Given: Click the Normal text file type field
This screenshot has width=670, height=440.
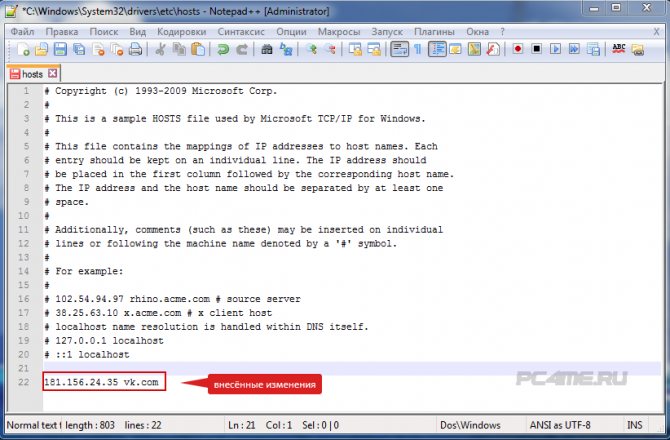Looking at the screenshot, I should 34,425.
